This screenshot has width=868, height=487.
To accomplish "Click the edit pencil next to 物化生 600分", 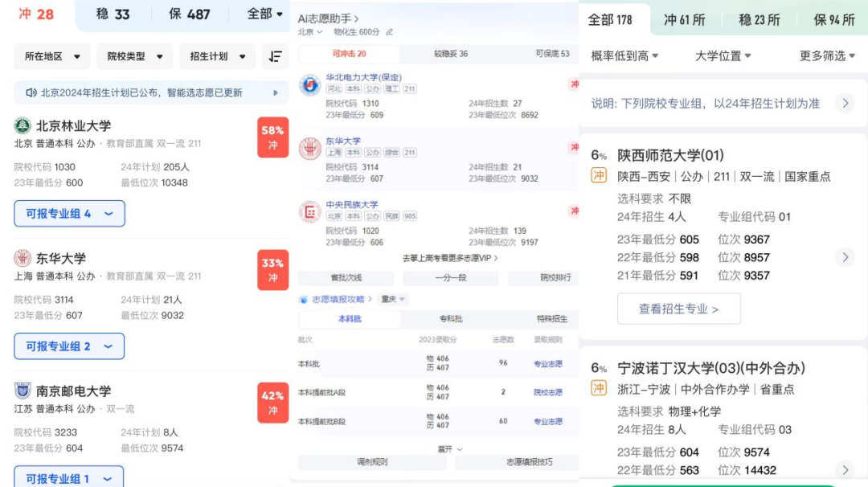I will [390, 32].
